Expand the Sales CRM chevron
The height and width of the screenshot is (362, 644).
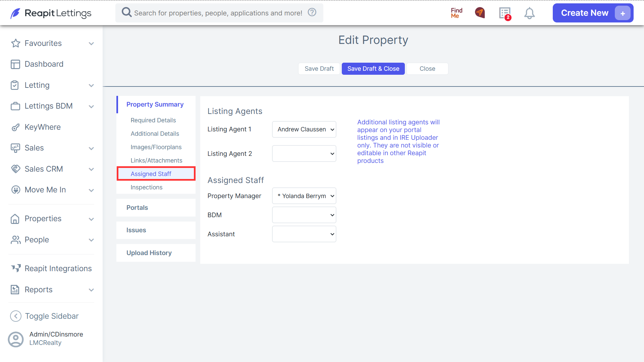(x=91, y=169)
